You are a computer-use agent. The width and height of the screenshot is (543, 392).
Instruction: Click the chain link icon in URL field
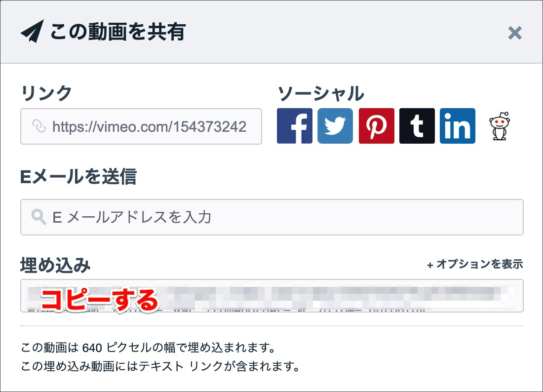click(39, 126)
